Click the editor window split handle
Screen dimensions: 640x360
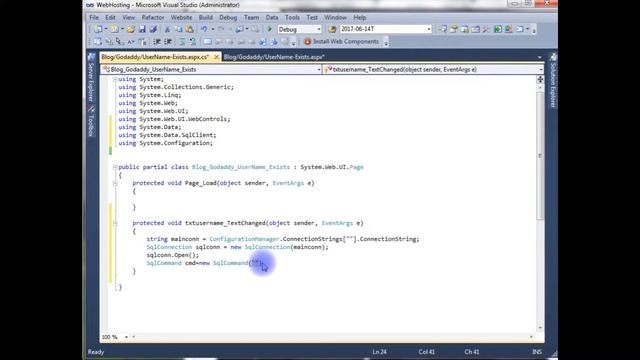click(540, 79)
